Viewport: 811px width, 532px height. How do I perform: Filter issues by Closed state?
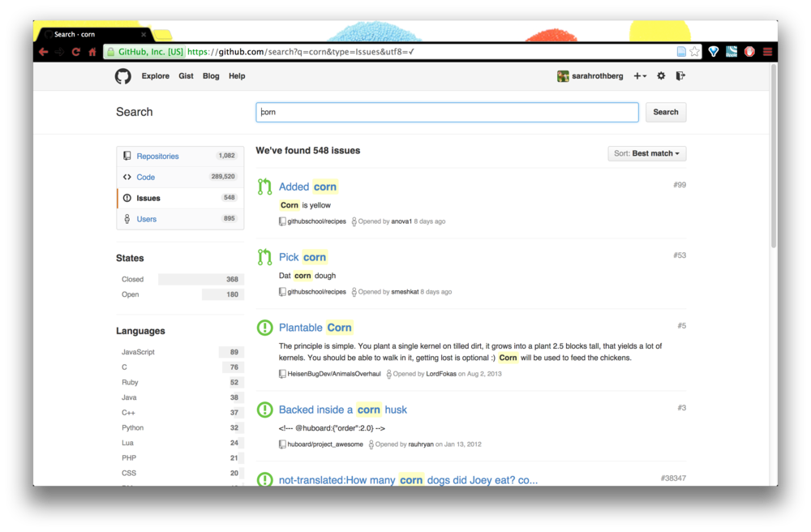pos(180,279)
